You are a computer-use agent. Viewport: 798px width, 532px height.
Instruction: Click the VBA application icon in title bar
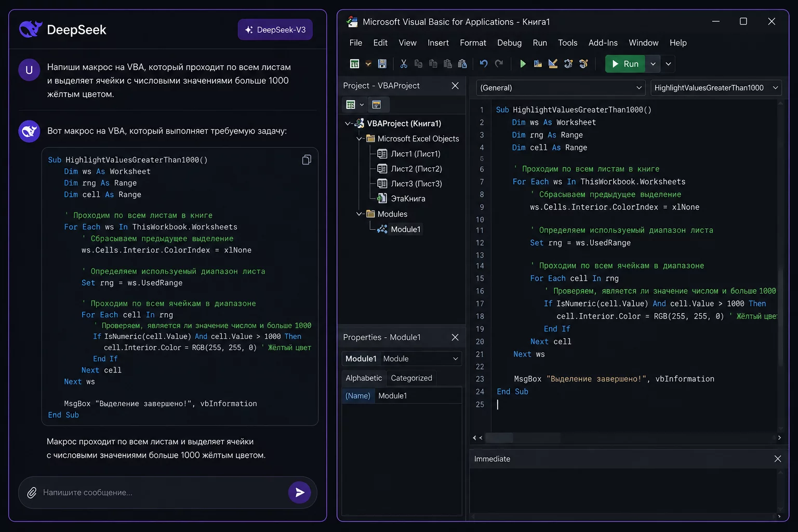point(352,22)
